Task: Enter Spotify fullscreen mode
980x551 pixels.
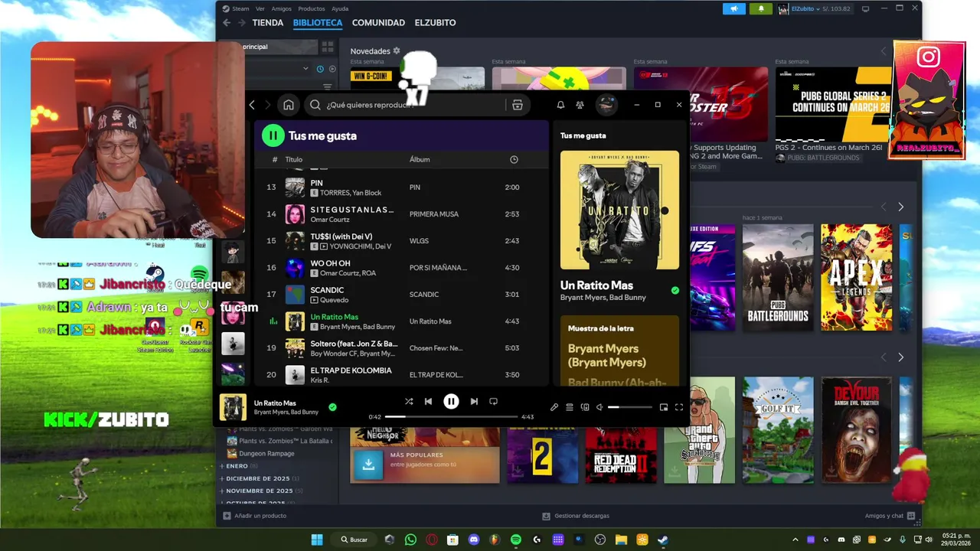Action: coord(679,407)
